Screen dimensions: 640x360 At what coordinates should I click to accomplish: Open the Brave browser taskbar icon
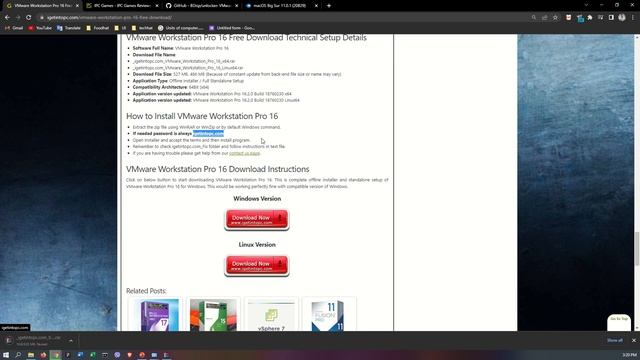click(130, 355)
